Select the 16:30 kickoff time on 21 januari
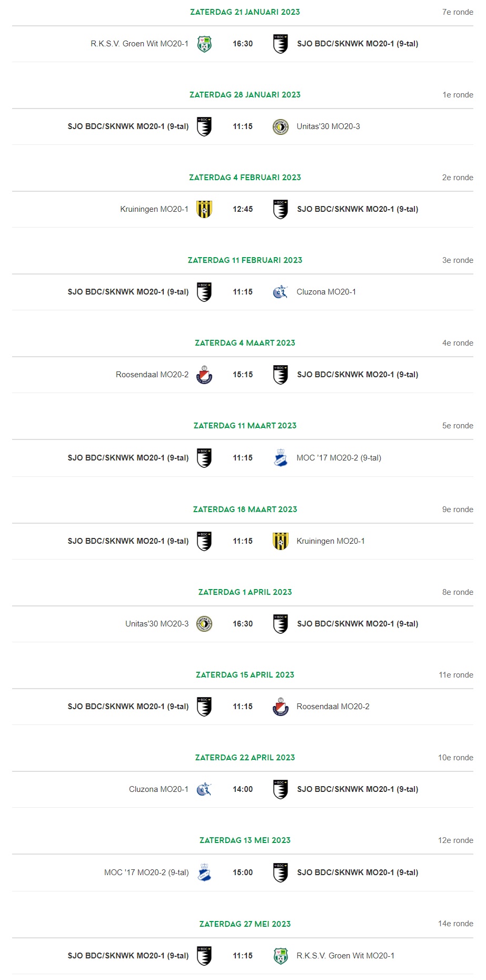Viewport: 486px width, 980px height. click(243, 44)
